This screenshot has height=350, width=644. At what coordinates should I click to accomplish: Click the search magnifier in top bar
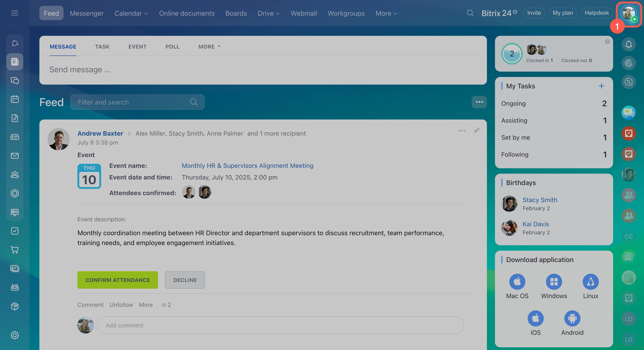click(470, 13)
